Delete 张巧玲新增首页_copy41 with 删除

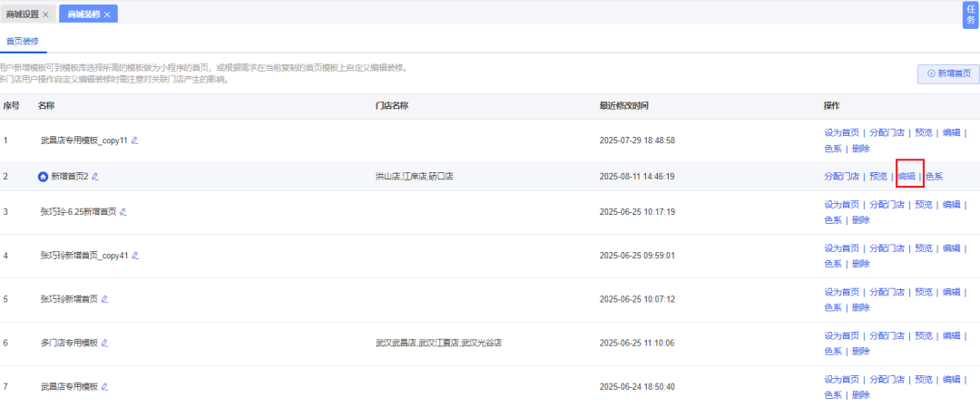pyautogui.click(x=860, y=264)
